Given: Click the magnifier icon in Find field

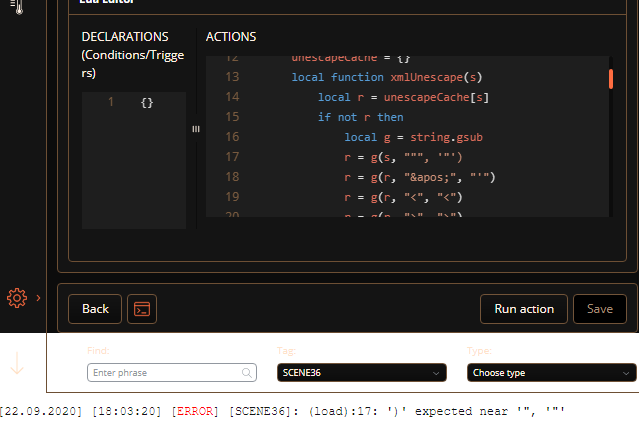Looking at the screenshot, I should tap(247, 372).
